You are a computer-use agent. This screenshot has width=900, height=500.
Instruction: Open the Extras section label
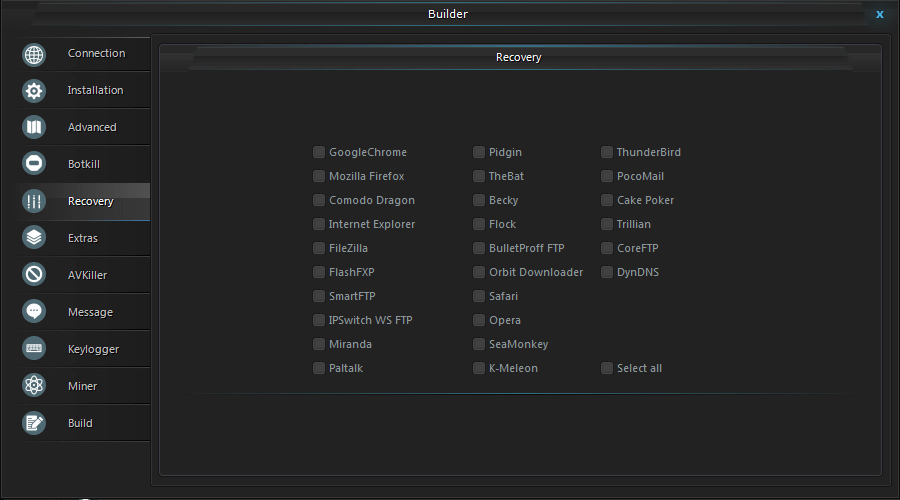point(83,238)
